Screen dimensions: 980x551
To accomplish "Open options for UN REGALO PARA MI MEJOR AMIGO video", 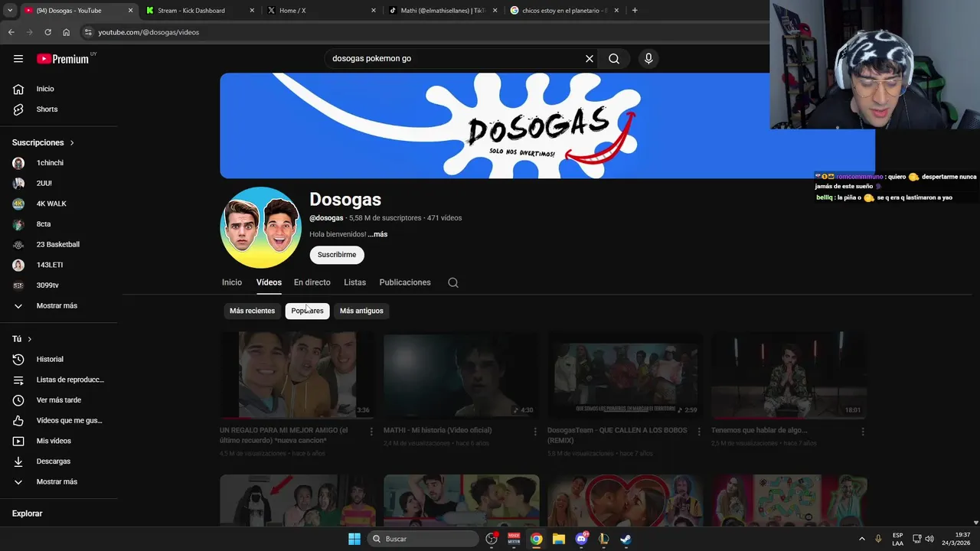I will tap(371, 432).
